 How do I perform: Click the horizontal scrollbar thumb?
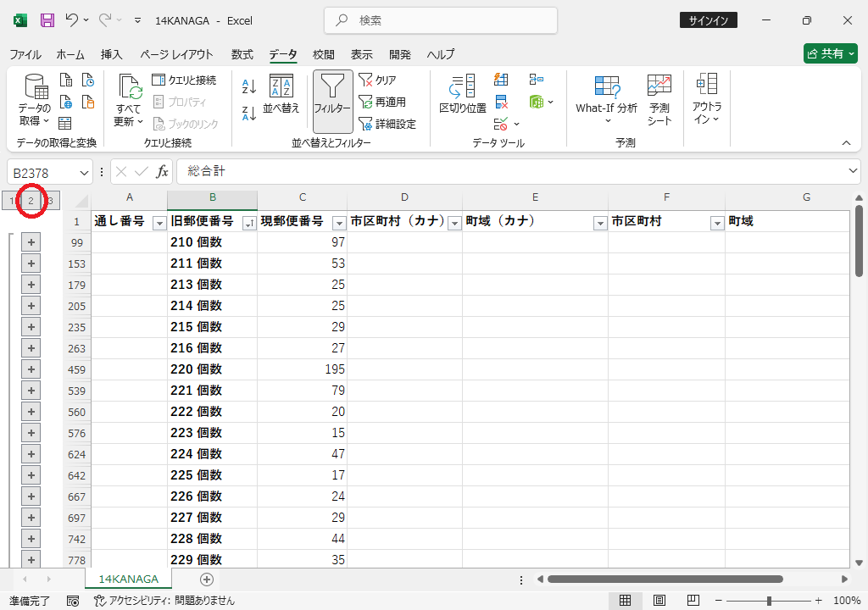(665, 579)
